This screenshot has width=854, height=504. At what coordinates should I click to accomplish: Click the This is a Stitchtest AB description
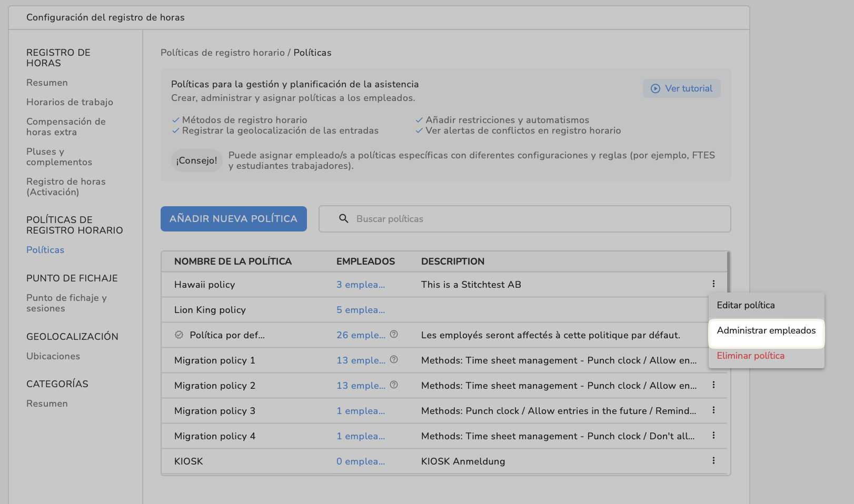[x=471, y=285]
